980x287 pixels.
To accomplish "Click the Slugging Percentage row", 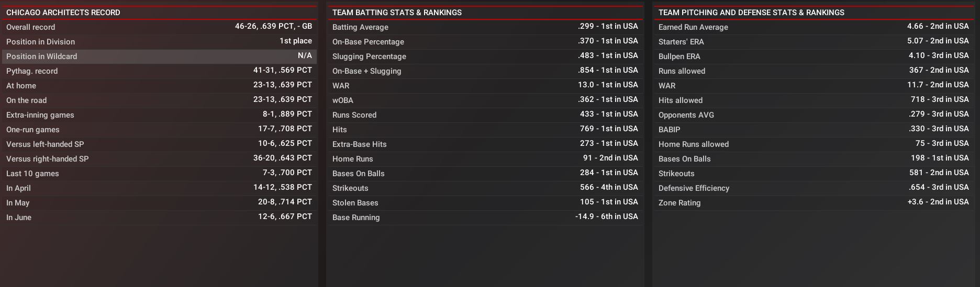I will pyautogui.click(x=485, y=56).
